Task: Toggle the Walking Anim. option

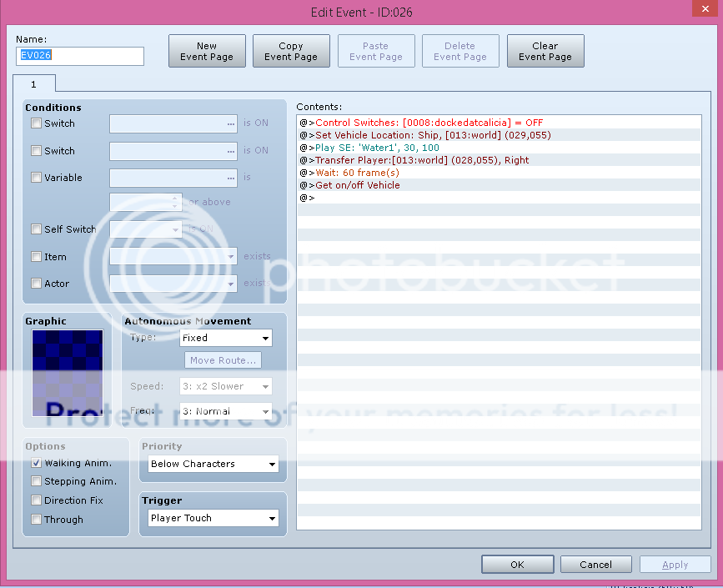Action: (36, 463)
